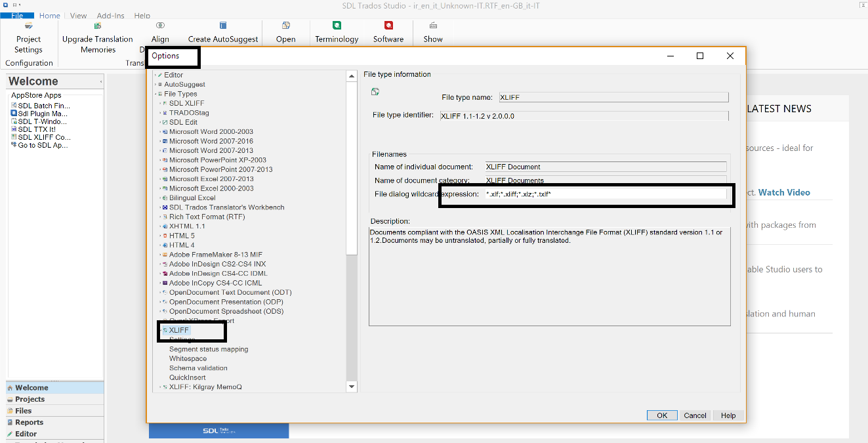Select Schema validation under XLIFF
The image size is (868, 443).
pos(198,368)
